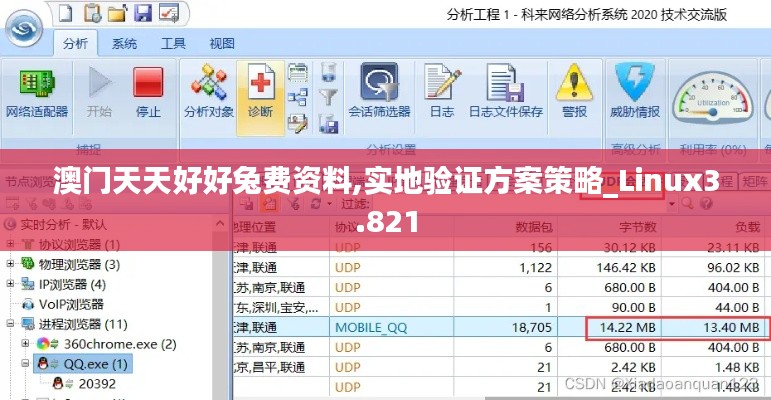Collapse the QQ.exe (1) node
771x400 pixels.
[26, 363]
